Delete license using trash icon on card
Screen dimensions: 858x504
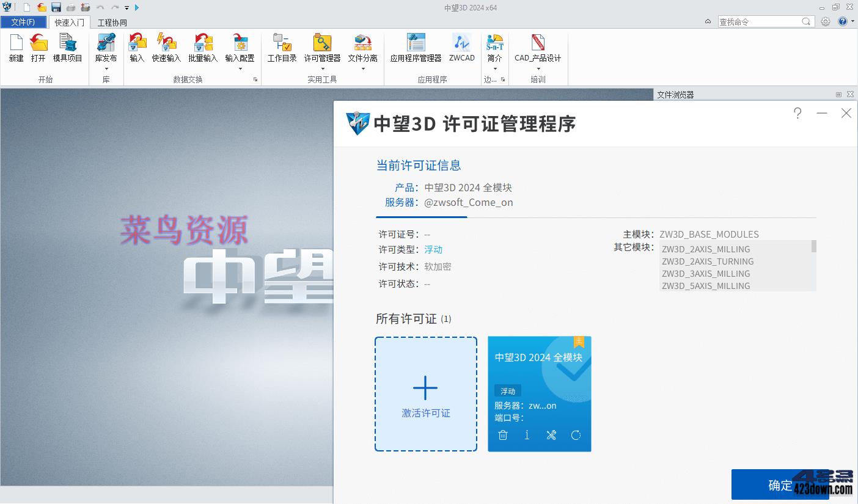pos(503,435)
